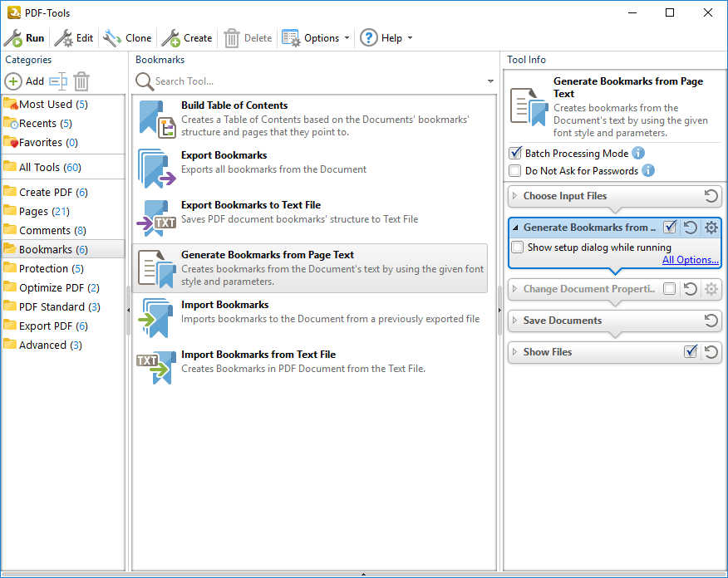Select the Bookmarks category
The width and height of the screenshot is (728, 578).
click(63, 249)
